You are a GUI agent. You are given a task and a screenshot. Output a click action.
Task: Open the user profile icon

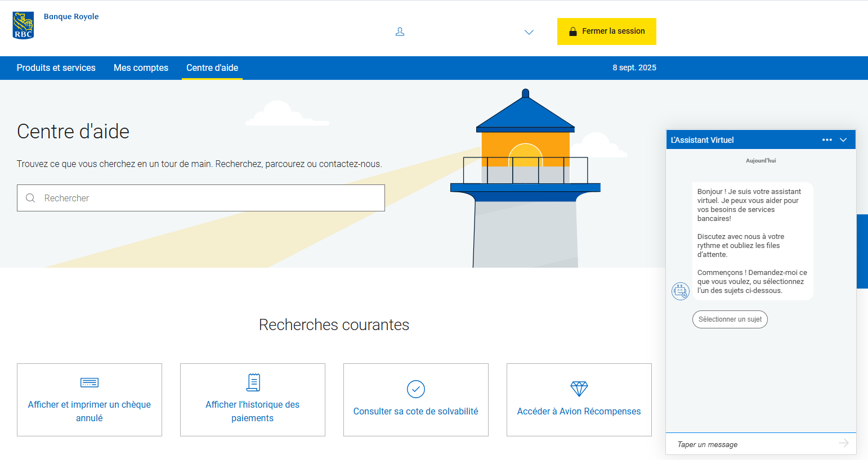[x=400, y=32]
